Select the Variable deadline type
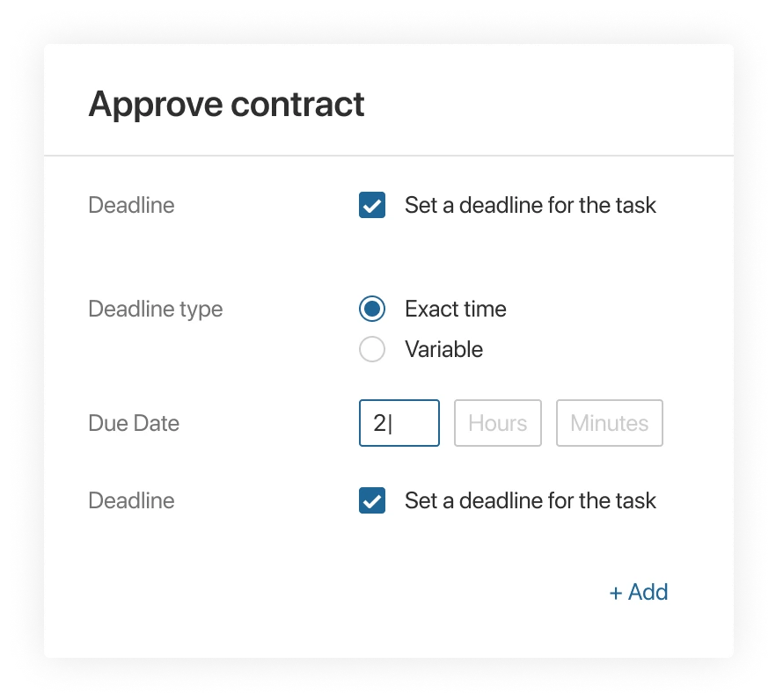 [x=372, y=349]
